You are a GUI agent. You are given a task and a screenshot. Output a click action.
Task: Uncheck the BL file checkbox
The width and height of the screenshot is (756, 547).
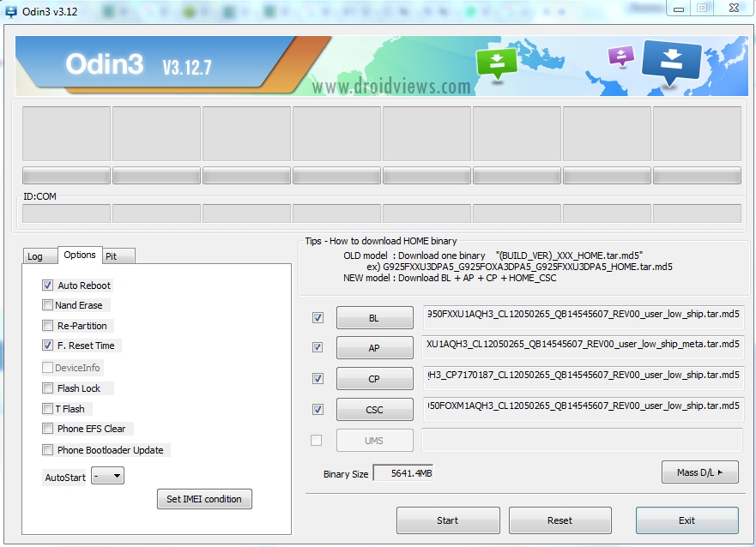point(318,318)
